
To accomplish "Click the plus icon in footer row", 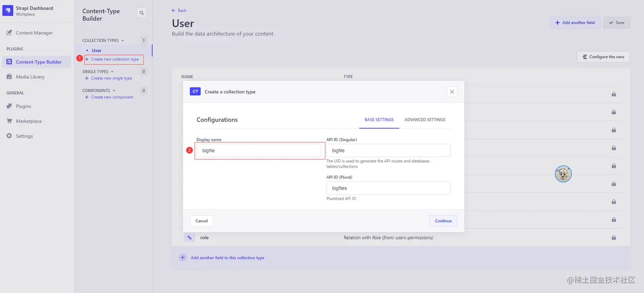I will pyautogui.click(x=183, y=258).
